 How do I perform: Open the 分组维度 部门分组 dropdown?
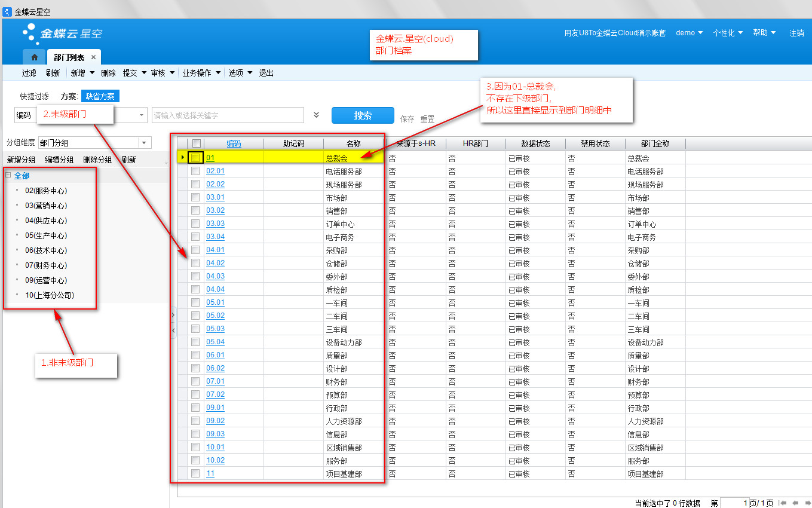point(145,143)
